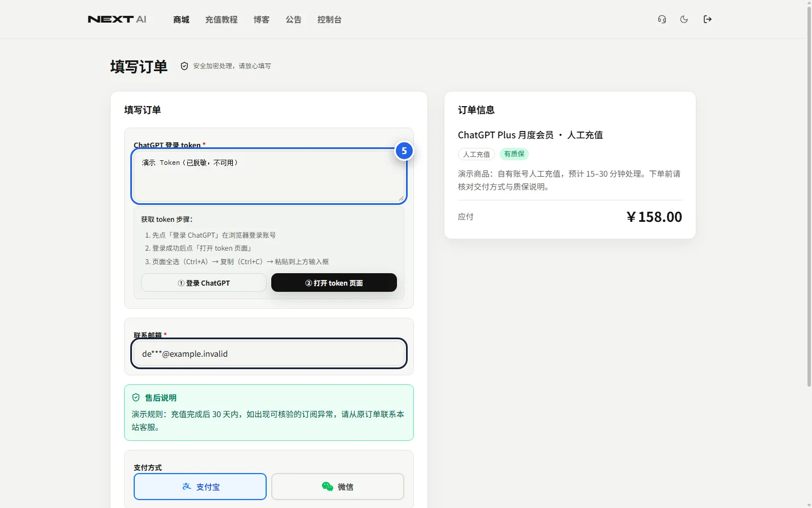
Task: Focus the 联系邮箱 input field
Action: click(269, 354)
